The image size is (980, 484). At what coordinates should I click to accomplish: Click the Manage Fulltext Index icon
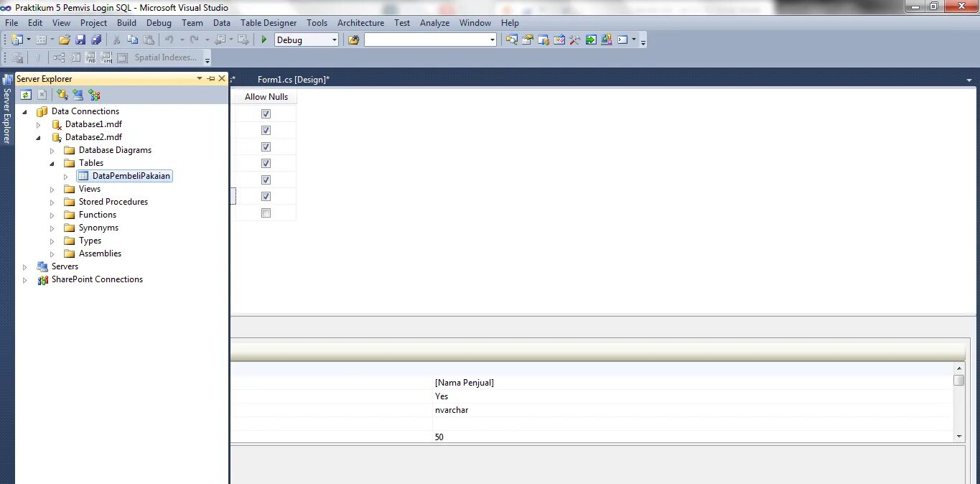90,57
